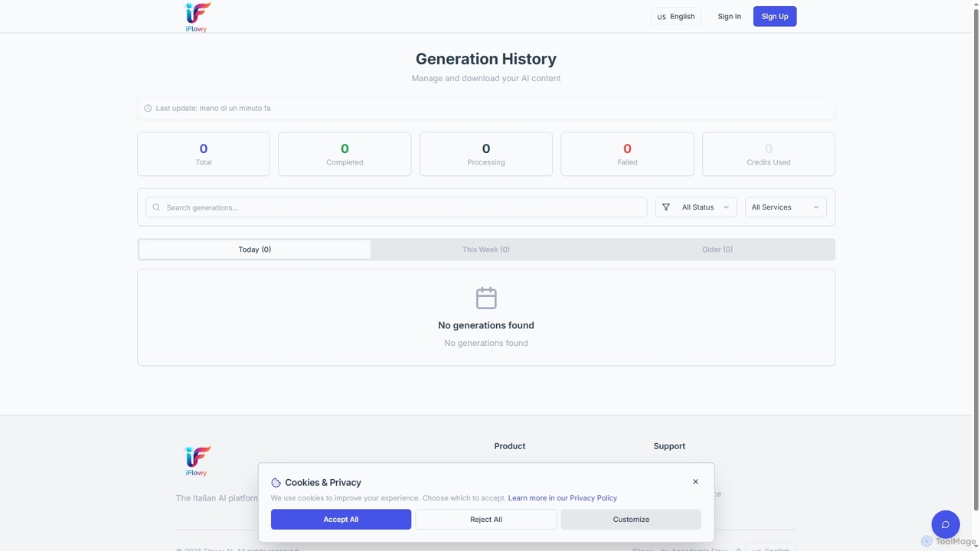This screenshot has height=551, width=980.
Task: Expand the All Services dropdown
Action: coord(786,207)
